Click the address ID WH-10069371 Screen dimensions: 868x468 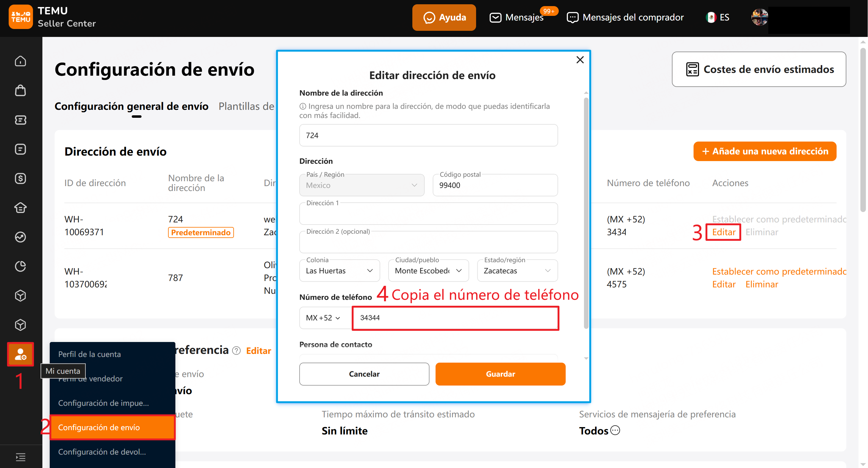click(x=84, y=225)
